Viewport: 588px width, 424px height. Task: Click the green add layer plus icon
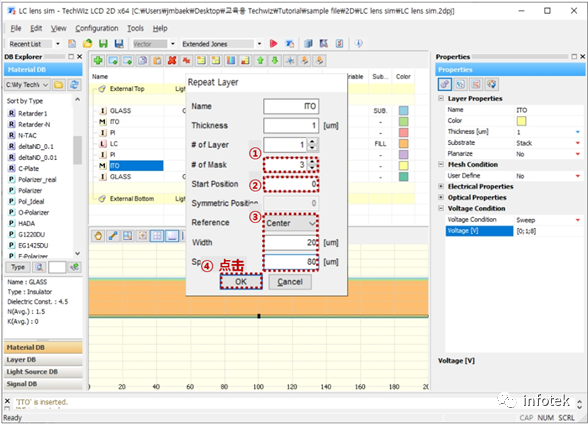click(98, 60)
